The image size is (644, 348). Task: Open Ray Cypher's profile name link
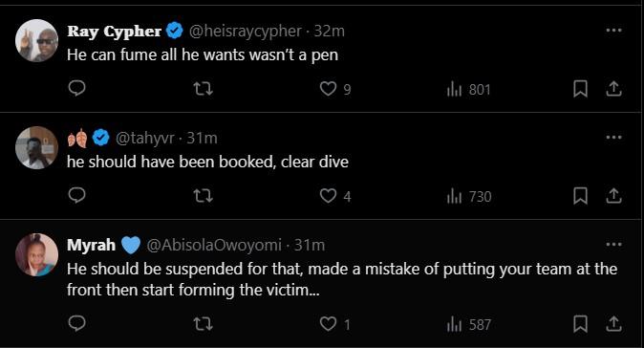point(114,31)
